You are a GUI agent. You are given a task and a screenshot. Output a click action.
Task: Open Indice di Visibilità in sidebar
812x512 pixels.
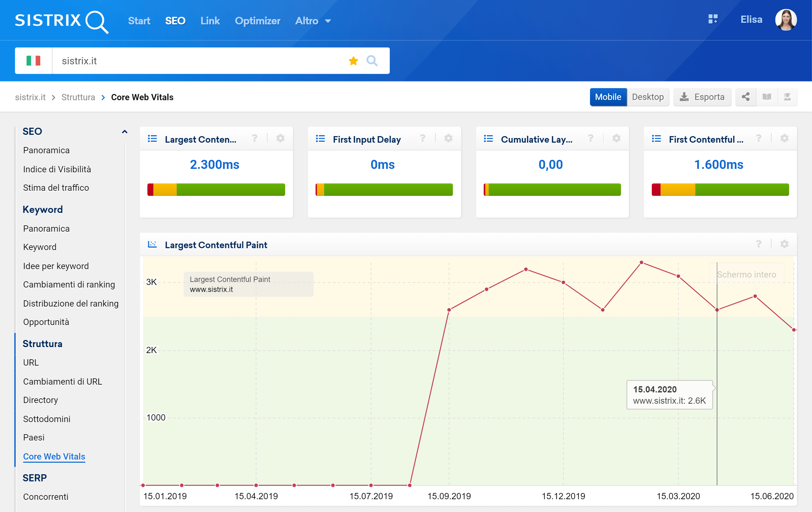[x=57, y=169]
